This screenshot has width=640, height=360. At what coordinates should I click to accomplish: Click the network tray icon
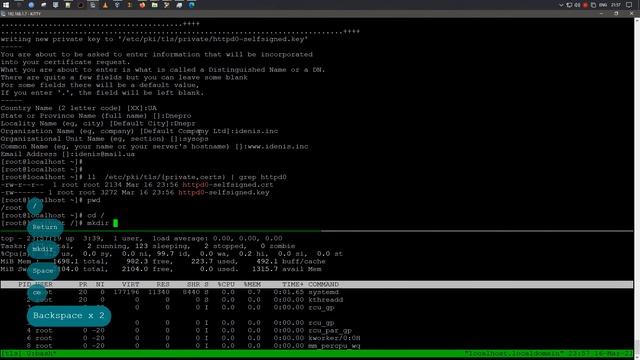(x=569, y=5)
